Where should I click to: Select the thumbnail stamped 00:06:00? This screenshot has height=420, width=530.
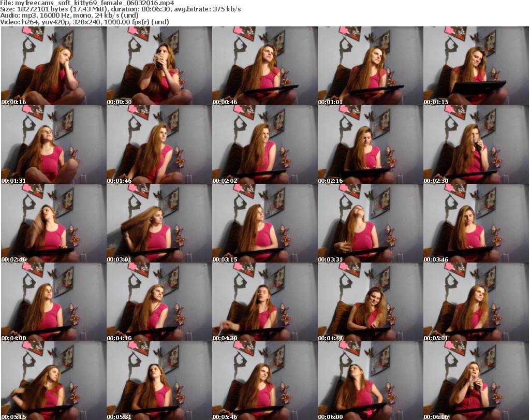(x=371, y=381)
